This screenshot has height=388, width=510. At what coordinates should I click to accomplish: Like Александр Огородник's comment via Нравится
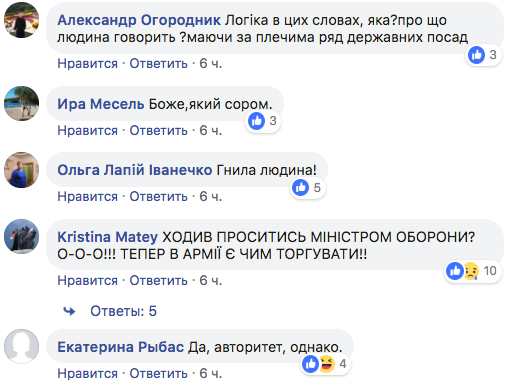click(x=87, y=63)
